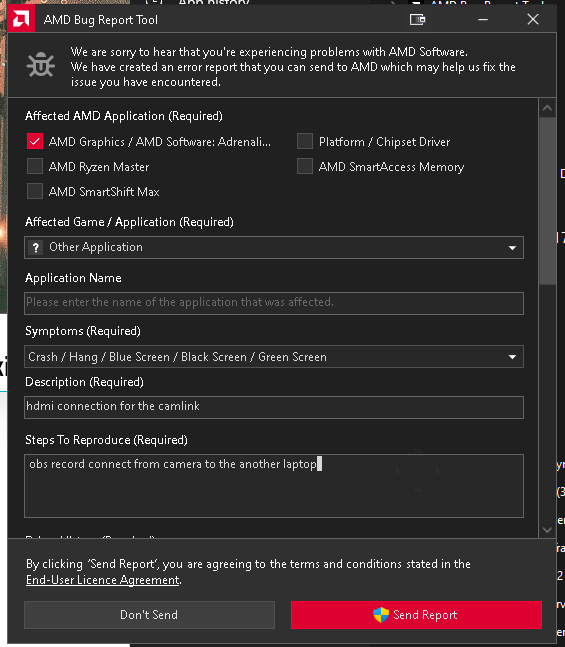This screenshot has width=565, height=647.
Task: Select the AMD SmartAccess Memory checkbox
Action: pos(305,166)
